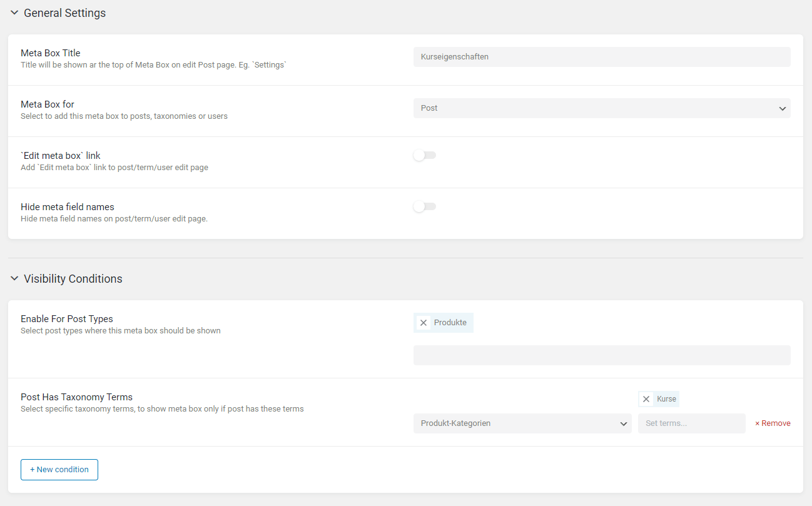This screenshot has width=812, height=506.
Task: Click the empty post types search field
Action: click(601, 355)
